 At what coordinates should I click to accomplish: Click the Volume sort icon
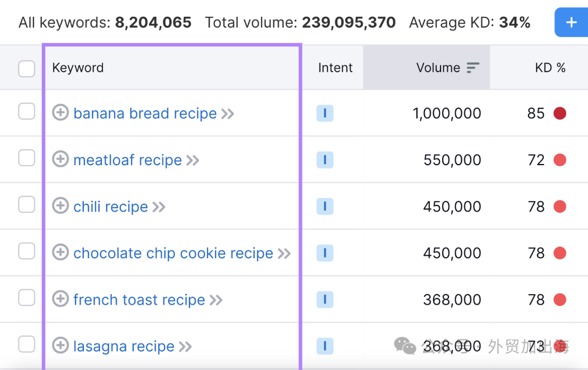click(473, 68)
